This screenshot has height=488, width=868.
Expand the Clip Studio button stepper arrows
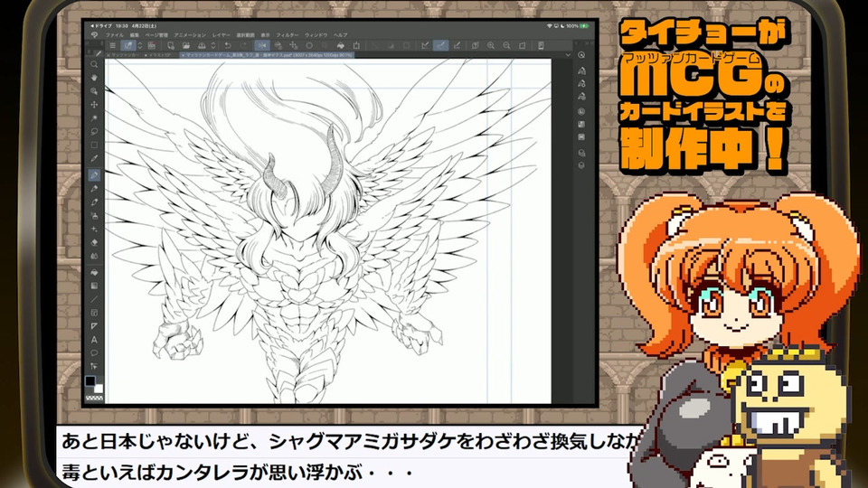click(140, 45)
